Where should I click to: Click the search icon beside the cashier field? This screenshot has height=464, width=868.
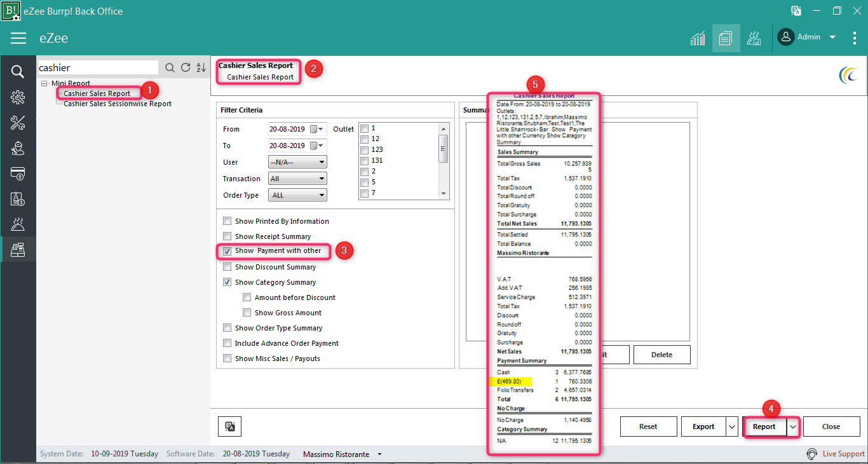click(x=170, y=68)
